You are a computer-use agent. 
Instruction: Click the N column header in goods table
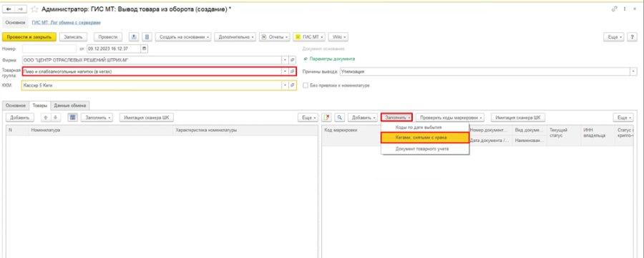tap(17, 130)
